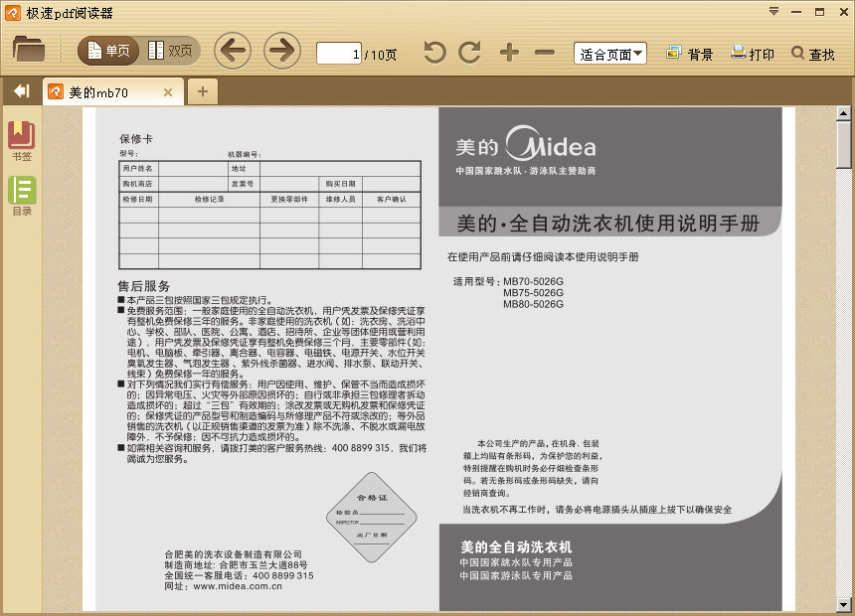Click the 用户姓名 table cell
This screenshot has height=616, width=855.
[x=138, y=169]
